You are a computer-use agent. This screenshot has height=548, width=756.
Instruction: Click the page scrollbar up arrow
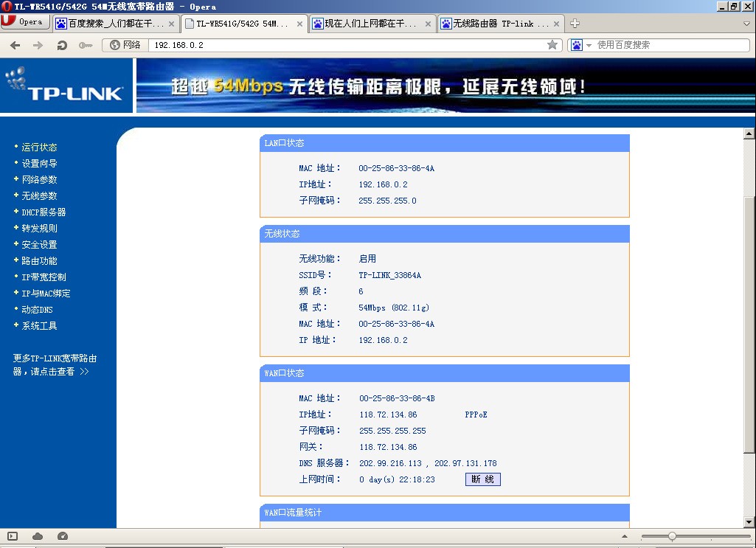coord(749,133)
